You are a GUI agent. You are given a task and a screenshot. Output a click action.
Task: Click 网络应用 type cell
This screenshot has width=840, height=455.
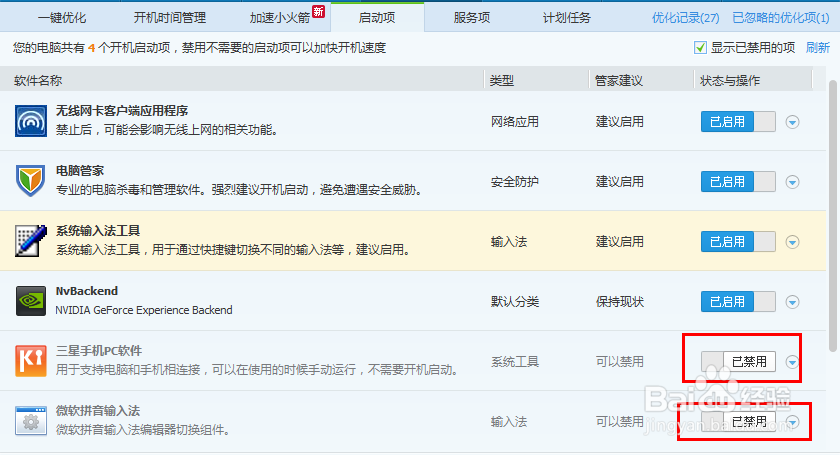[515, 122]
